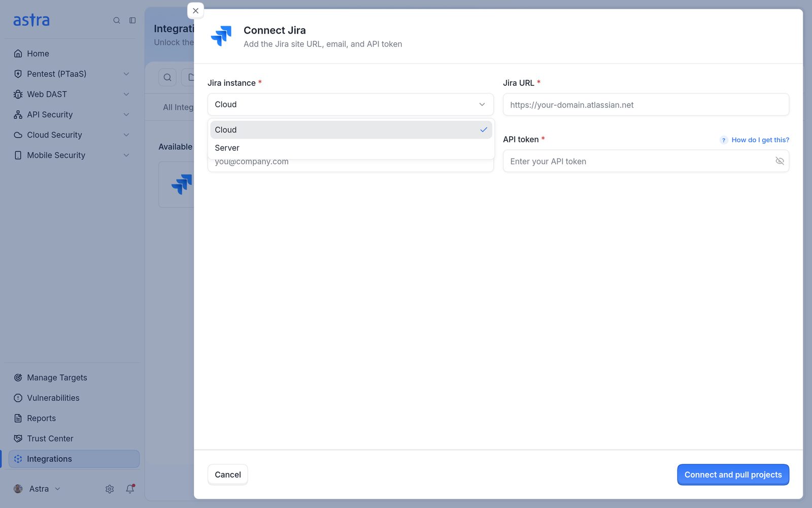This screenshot has width=812, height=508.
Task: Toggle API token visibility eye icon
Action: 780,161
